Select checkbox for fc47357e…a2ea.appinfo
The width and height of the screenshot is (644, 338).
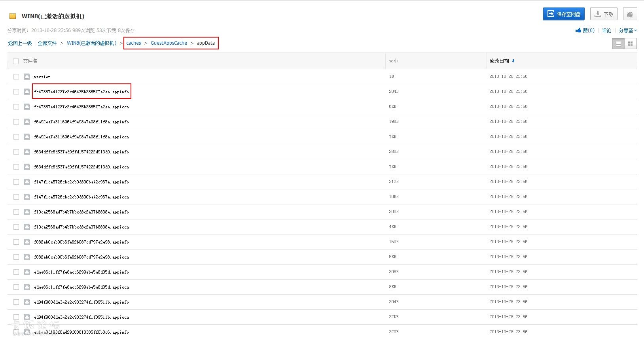(16, 92)
